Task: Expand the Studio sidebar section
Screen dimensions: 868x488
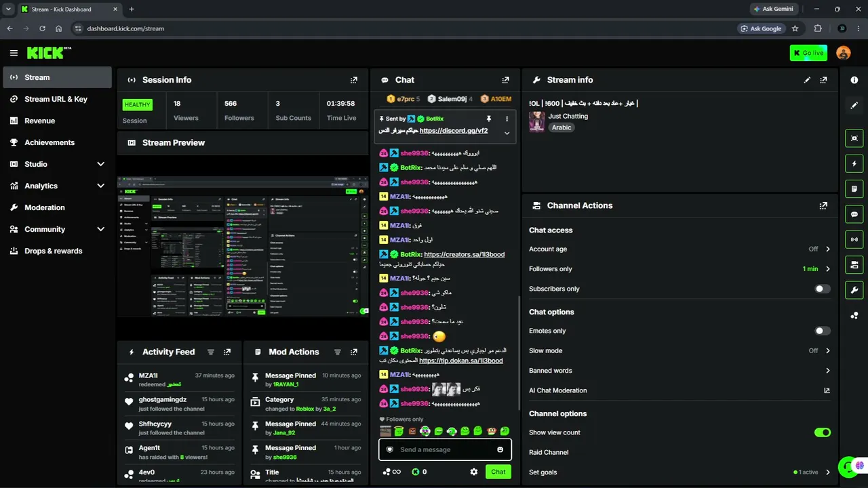Action: [x=101, y=164]
